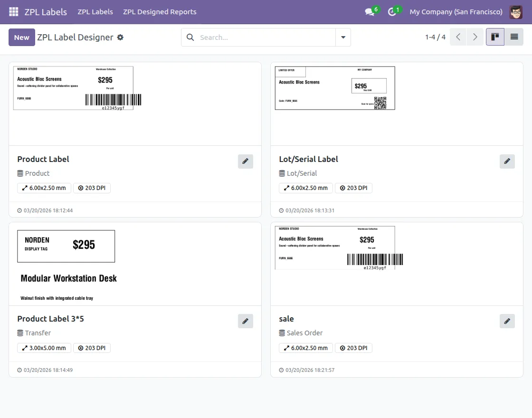532x418 pixels.
Task: Open the Product Label record title
Action: (x=43, y=159)
